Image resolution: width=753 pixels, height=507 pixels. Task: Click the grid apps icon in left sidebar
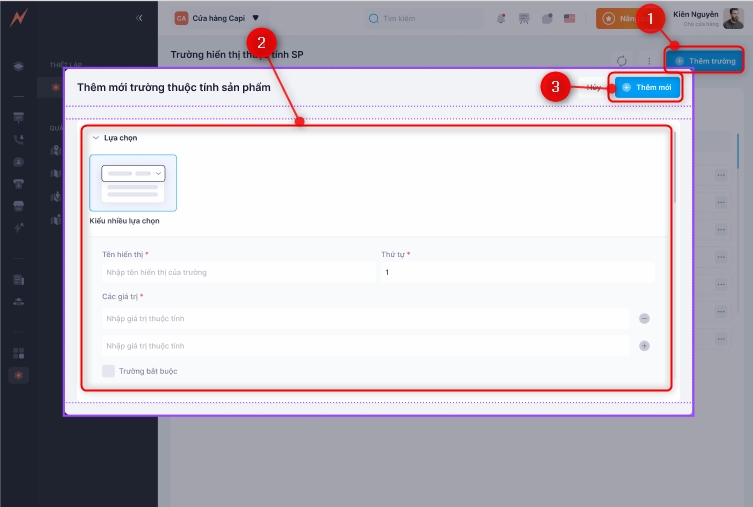tap(19, 353)
